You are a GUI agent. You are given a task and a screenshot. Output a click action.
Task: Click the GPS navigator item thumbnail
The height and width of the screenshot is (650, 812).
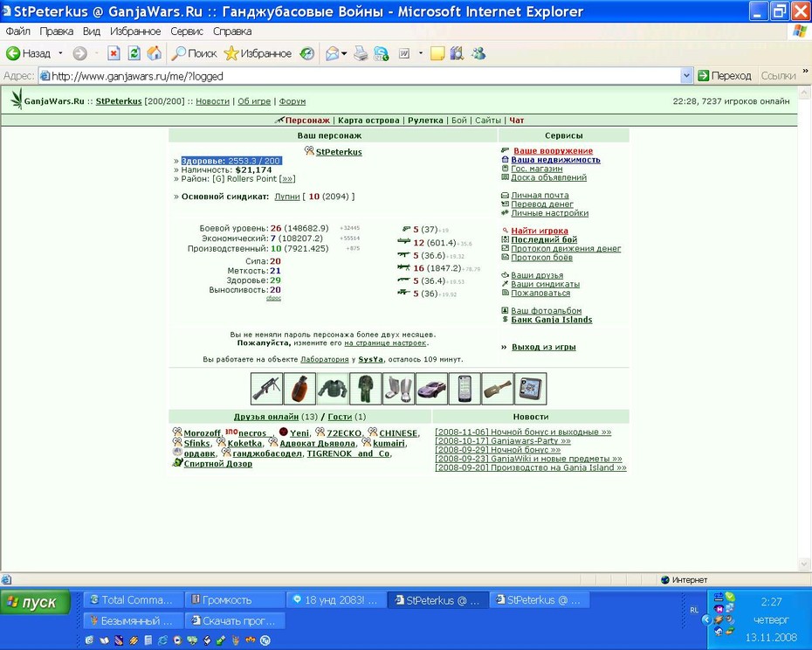[x=531, y=388]
